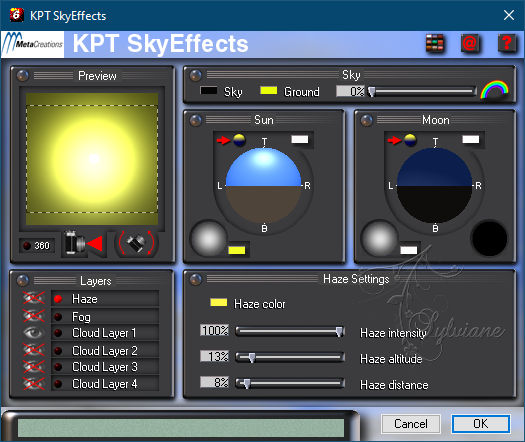
Task: Click the Moon panel round button
Action: [367, 120]
